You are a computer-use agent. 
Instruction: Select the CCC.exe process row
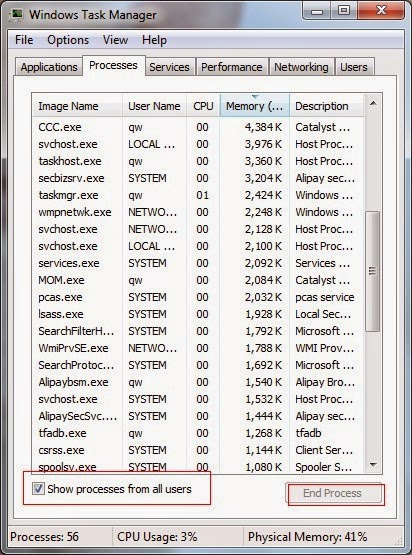coord(198,127)
